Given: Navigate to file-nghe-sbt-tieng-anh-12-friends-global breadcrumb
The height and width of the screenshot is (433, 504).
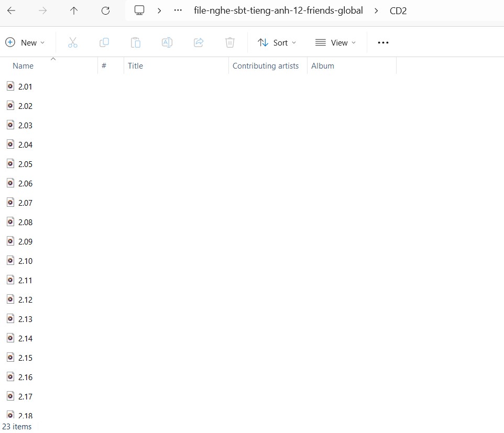Looking at the screenshot, I should coord(278,10).
